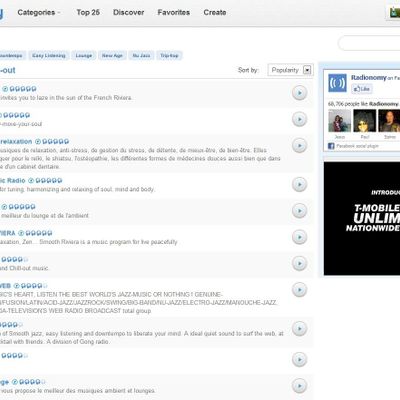This screenshot has height=400, width=400.
Task: Play the lounge et de l'ambient station
Action: pos(299,211)
